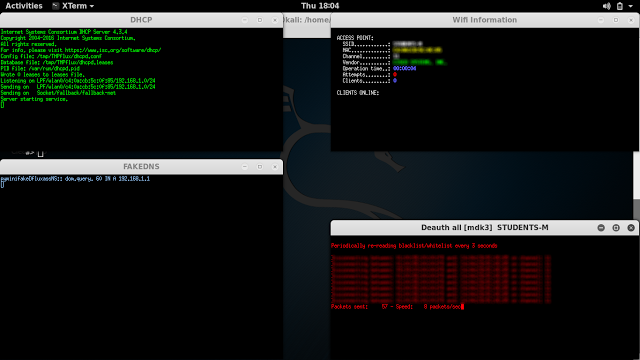Image resolution: width=640 pixels, height=360 pixels.
Task: Open the XTerm application menu
Action: (x=73, y=6)
